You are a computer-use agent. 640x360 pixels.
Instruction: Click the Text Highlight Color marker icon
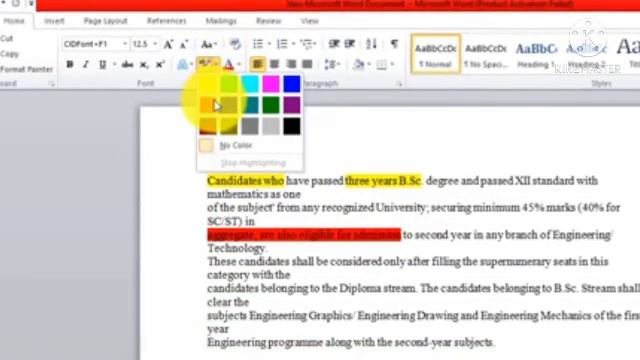tap(204, 63)
